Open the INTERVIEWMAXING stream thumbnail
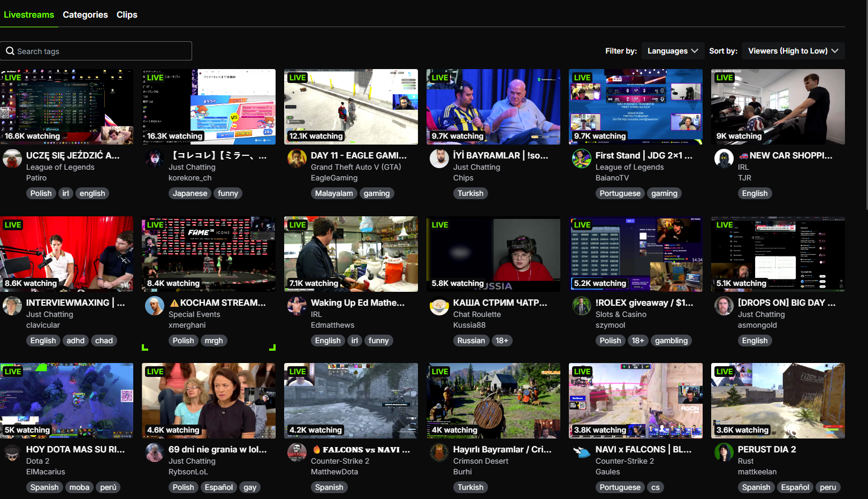The height and width of the screenshot is (499, 868). pyautogui.click(x=66, y=254)
